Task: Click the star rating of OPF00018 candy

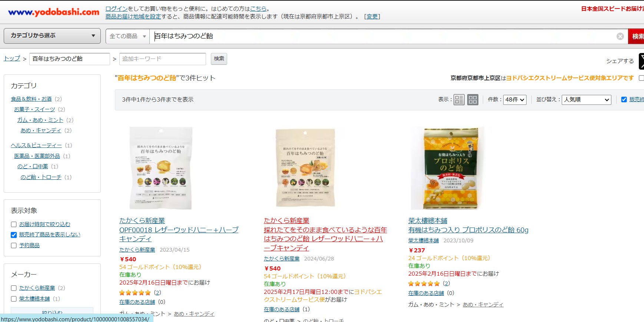Action: pyautogui.click(x=135, y=293)
